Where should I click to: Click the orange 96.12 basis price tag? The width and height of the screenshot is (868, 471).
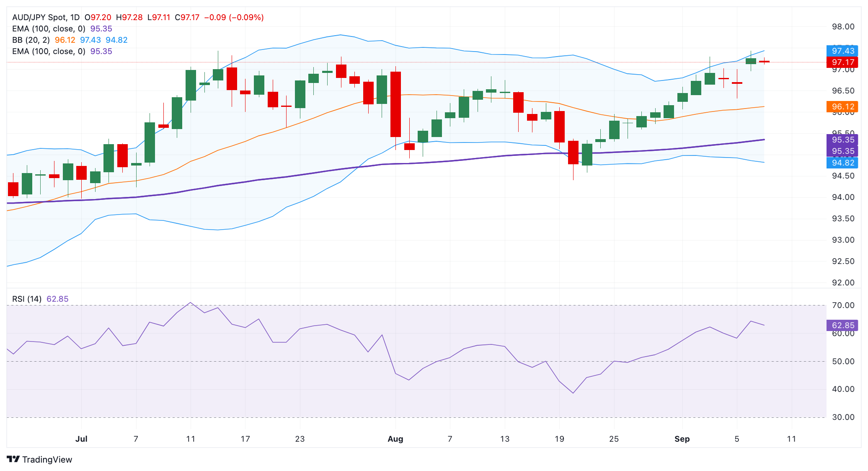pyautogui.click(x=842, y=107)
